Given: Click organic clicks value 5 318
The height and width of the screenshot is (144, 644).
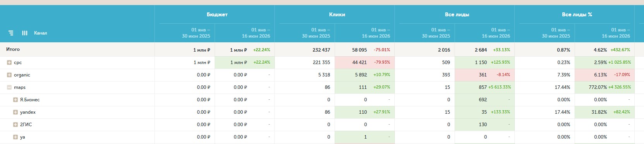Looking at the screenshot, I should click(x=324, y=75).
